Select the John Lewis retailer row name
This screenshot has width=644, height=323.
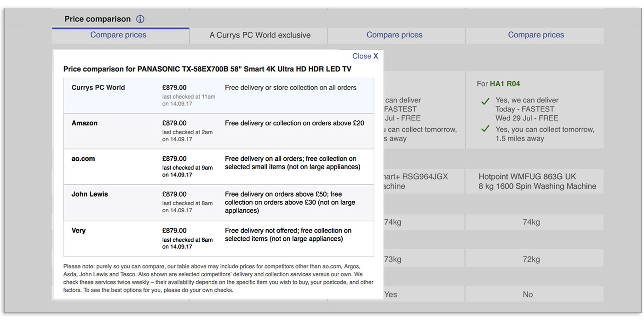click(x=90, y=194)
